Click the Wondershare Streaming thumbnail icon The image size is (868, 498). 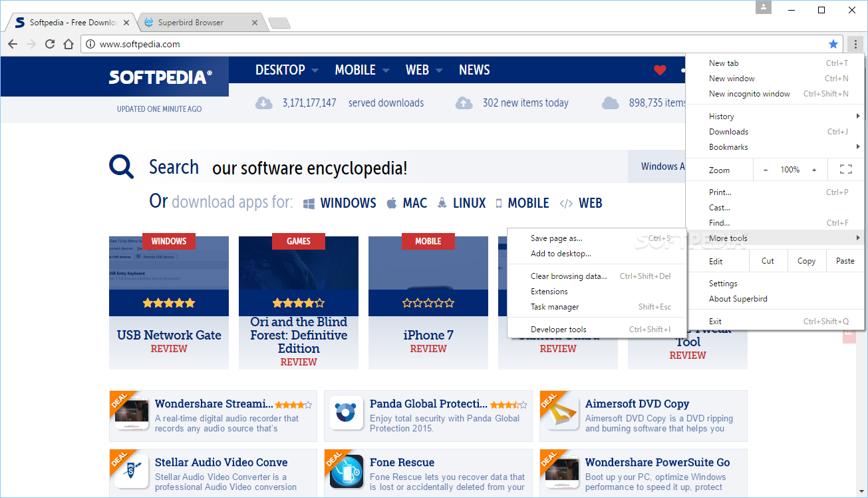coord(131,413)
